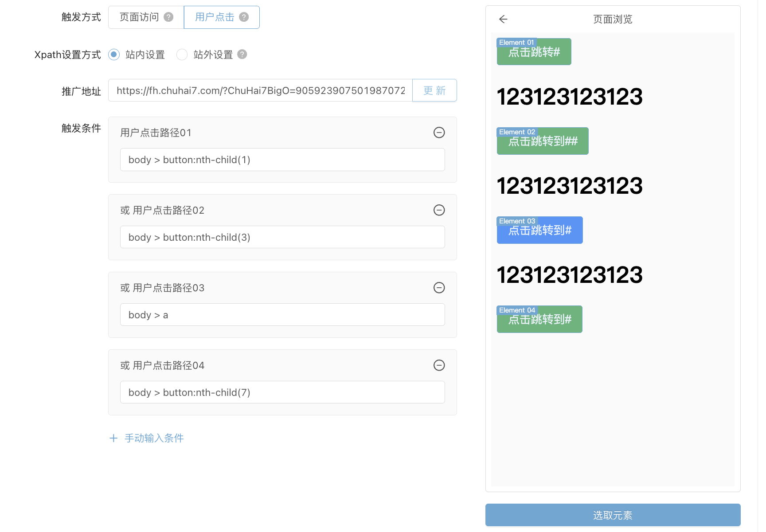Click the 更新 button

[x=434, y=90]
